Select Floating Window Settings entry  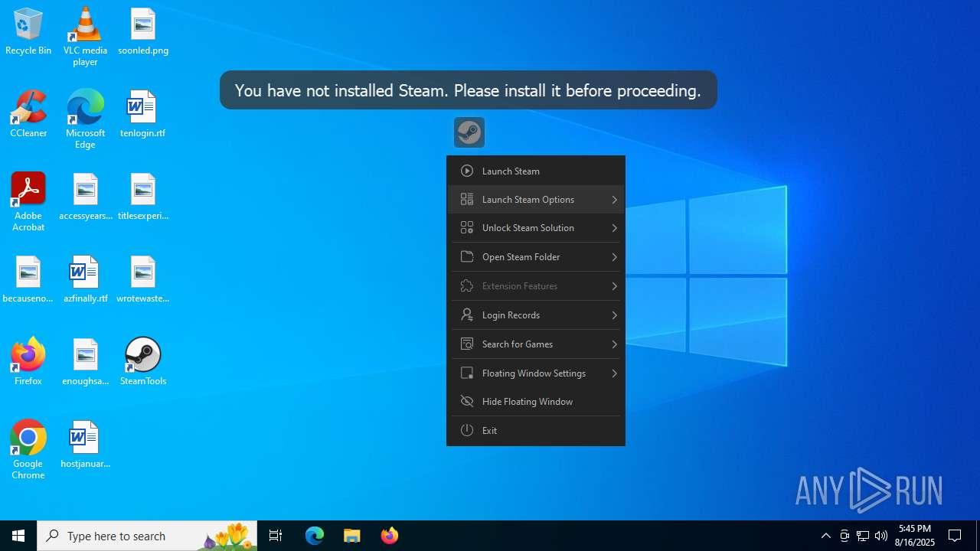536,373
